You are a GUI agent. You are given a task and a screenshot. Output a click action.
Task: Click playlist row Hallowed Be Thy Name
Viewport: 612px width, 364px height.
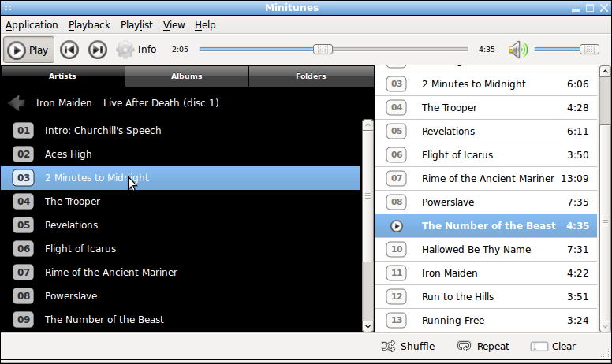tap(486, 250)
